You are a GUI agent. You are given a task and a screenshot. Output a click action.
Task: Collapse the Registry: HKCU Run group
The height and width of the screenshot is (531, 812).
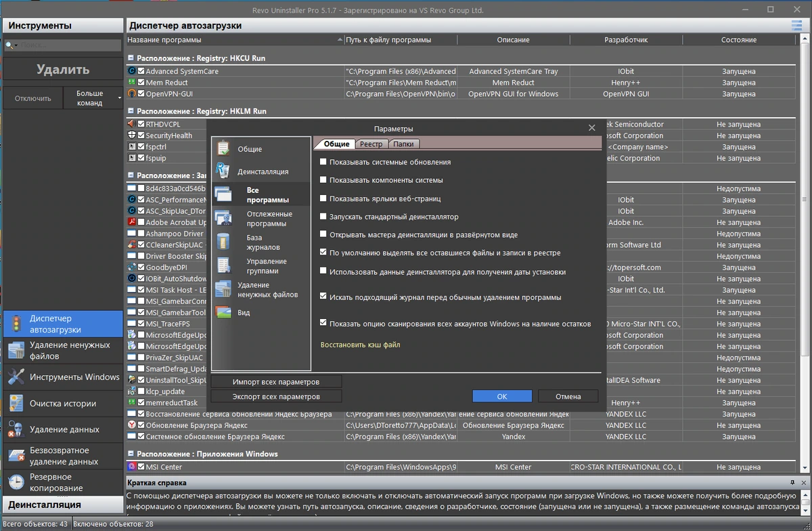tap(131, 58)
